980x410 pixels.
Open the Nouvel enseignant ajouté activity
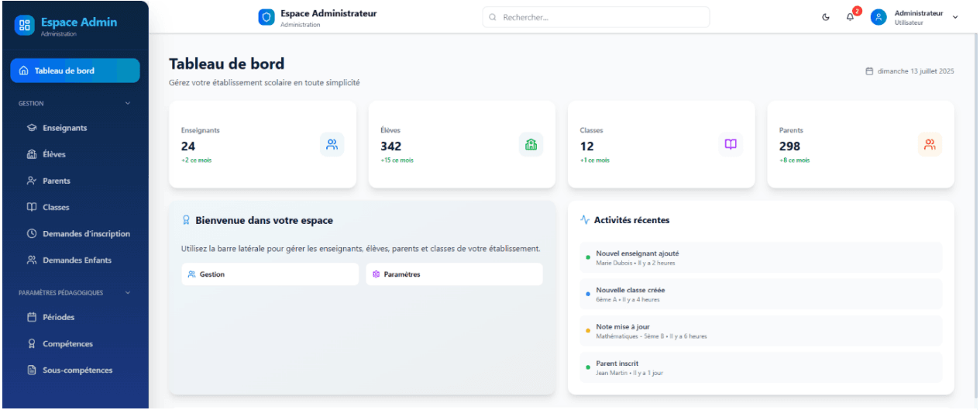[x=755, y=257]
